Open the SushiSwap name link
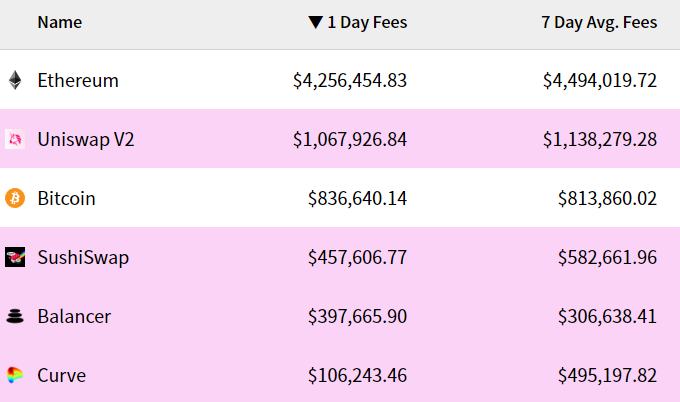Viewport: 680px width, 402px height. 83,257
